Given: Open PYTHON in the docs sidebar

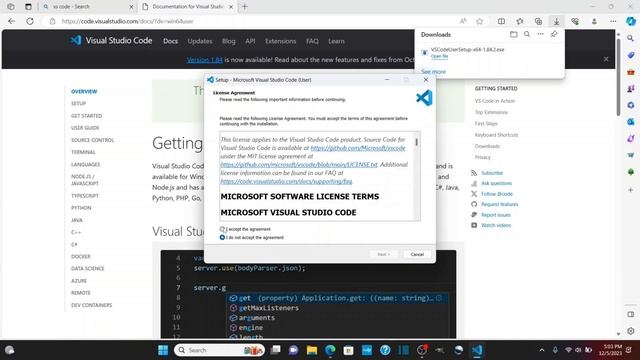Looking at the screenshot, I should (x=81, y=208).
